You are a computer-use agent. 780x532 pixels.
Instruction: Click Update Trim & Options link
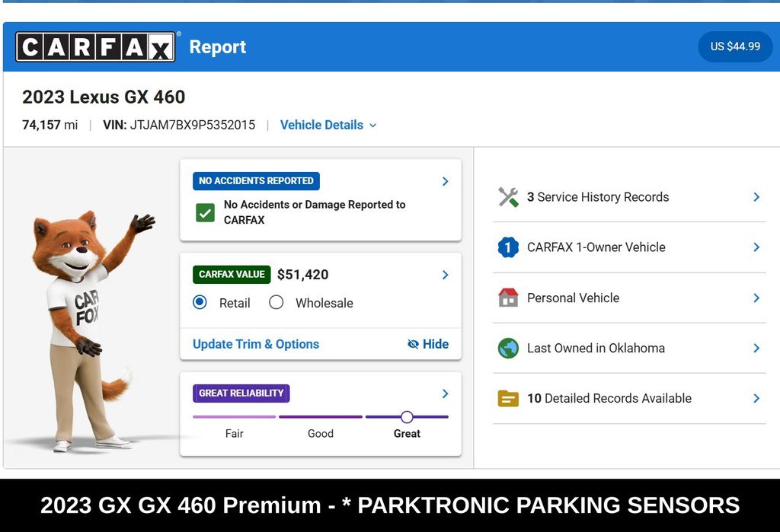[x=256, y=344]
